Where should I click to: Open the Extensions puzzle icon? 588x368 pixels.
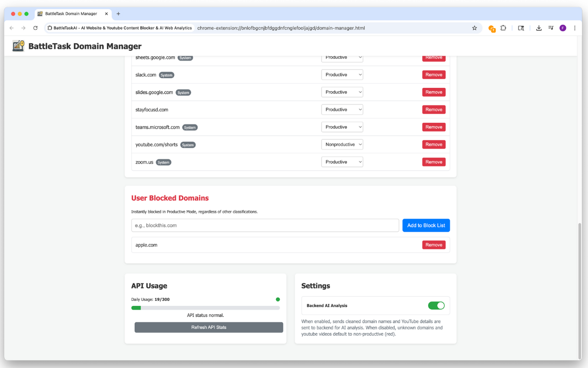click(x=503, y=28)
